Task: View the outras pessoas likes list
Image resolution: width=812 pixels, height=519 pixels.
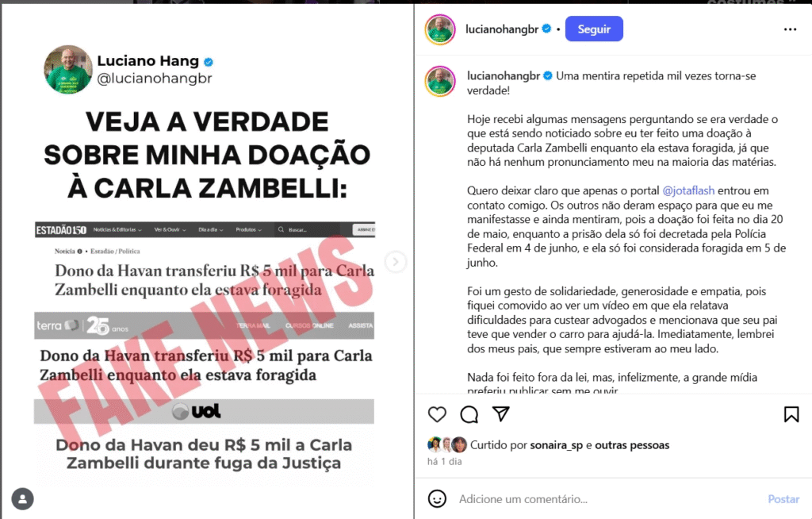Action: 632,445
